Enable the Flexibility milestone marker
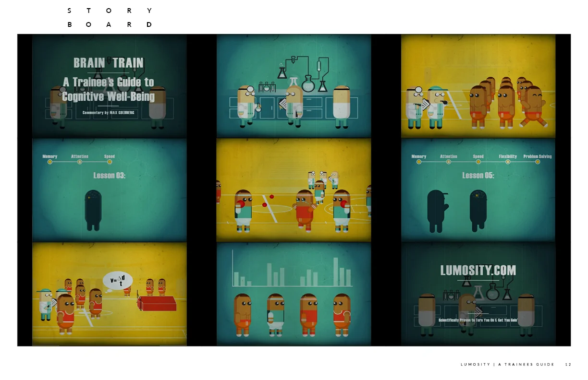Screen dimensions: 588x380 coord(508,162)
